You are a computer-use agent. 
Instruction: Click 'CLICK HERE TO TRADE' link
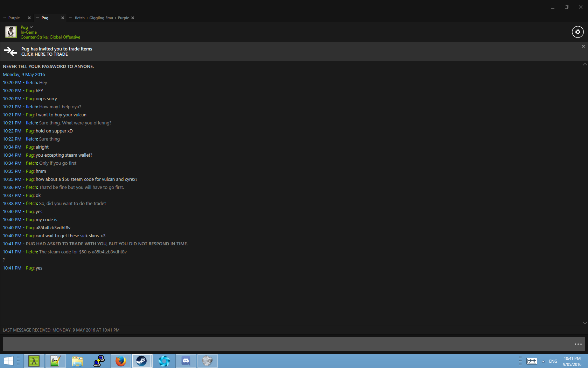tap(44, 54)
